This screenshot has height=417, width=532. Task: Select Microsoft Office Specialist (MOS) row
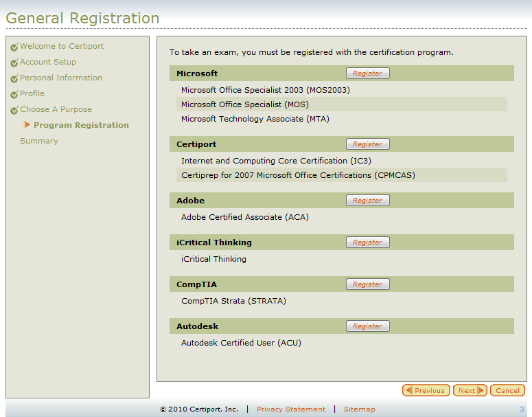click(342, 104)
